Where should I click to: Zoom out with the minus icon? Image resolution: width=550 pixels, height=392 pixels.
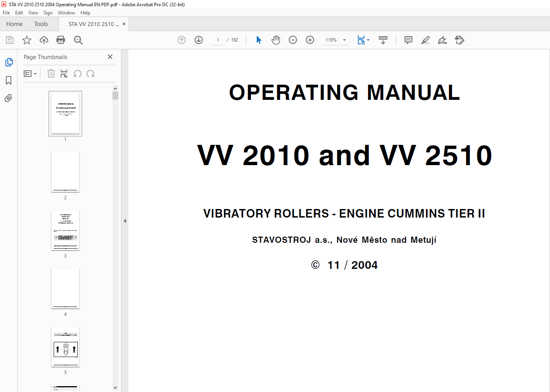tap(293, 40)
